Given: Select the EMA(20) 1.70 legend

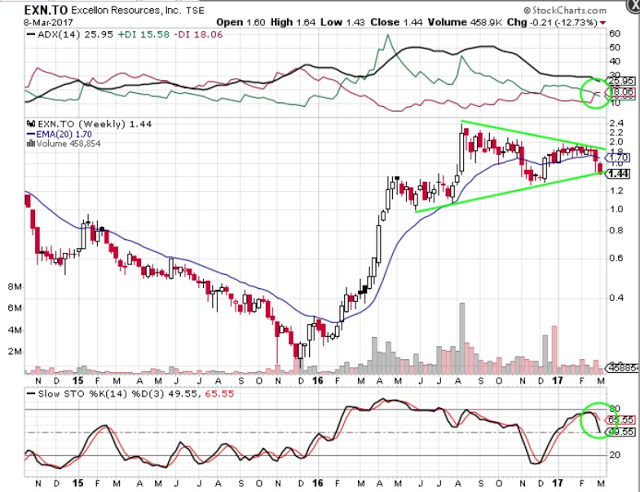Looking at the screenshot, I should 60,134.
